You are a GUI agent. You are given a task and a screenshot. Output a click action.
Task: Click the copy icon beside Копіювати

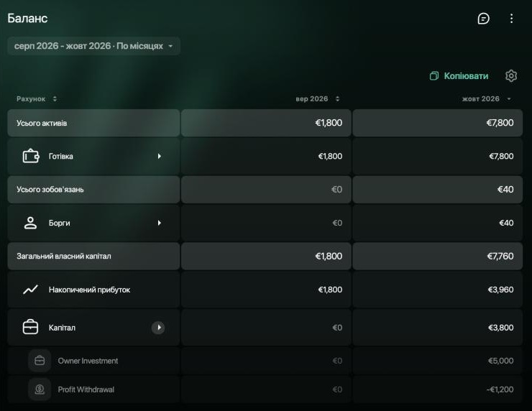[x=434, y=76]
